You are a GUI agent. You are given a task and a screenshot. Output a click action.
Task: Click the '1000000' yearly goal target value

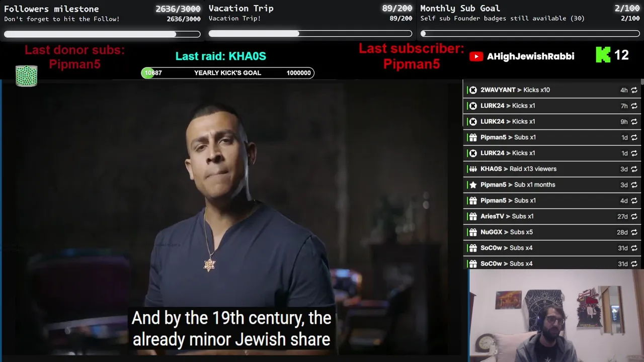[298, 73]
